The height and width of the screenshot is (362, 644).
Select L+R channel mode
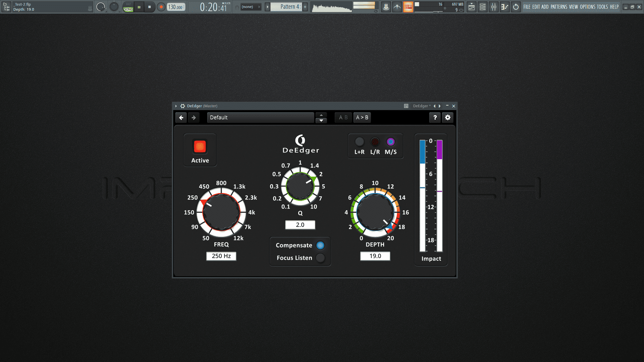click(x=359, y=142)
